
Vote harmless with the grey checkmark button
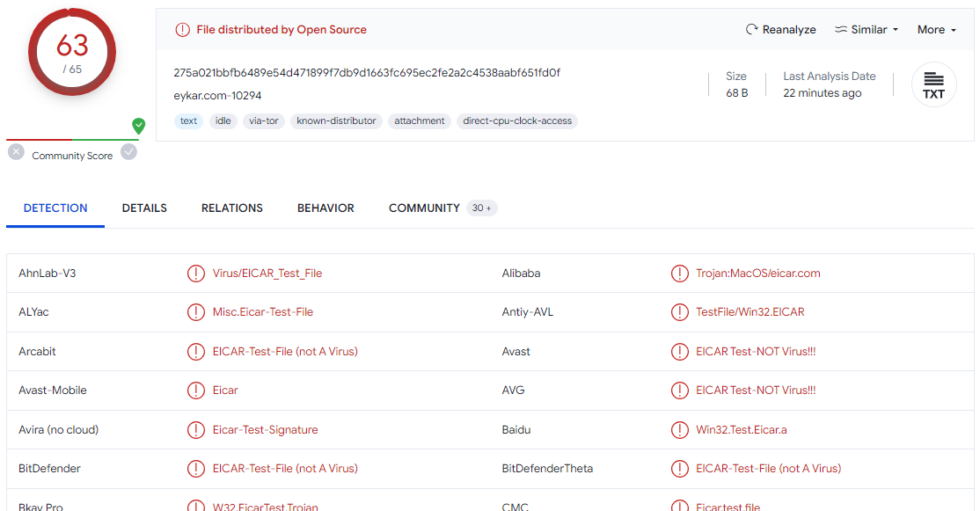(x=128, y=152)
